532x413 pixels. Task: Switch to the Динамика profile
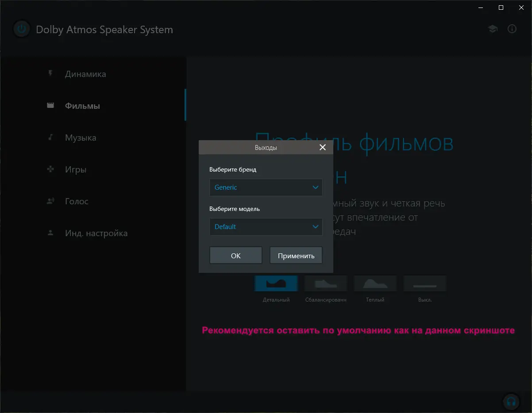point(93,74)
